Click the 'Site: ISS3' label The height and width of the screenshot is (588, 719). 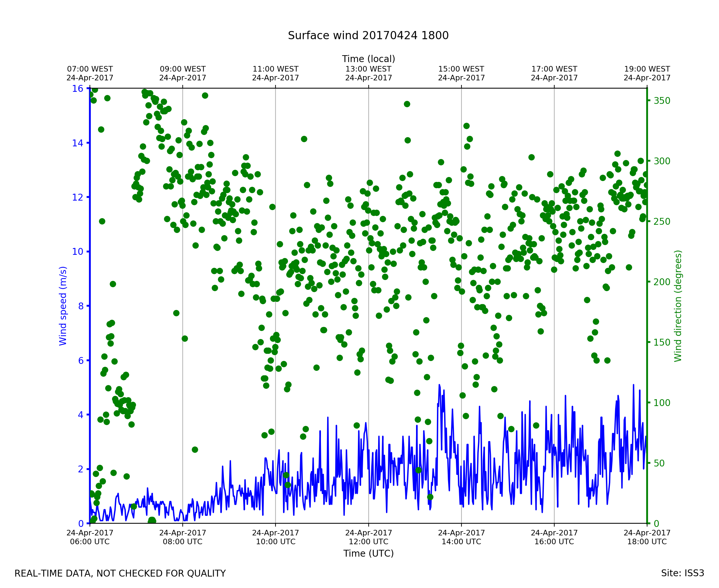[x=682, y=573]
